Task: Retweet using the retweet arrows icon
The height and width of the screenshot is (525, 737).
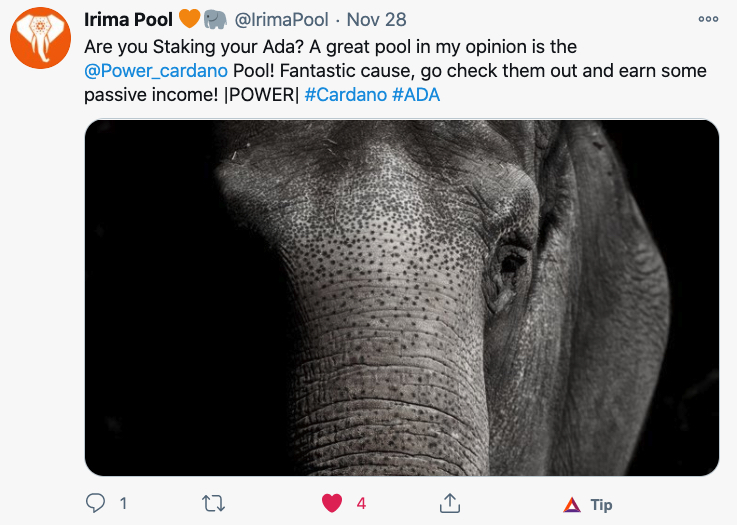Action: click(x=214, y=503)
